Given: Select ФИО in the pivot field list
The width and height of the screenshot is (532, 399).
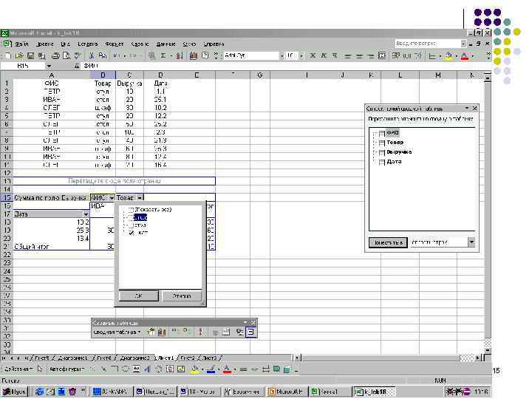Looking at the screenshot, I should [x=392, y=133].
